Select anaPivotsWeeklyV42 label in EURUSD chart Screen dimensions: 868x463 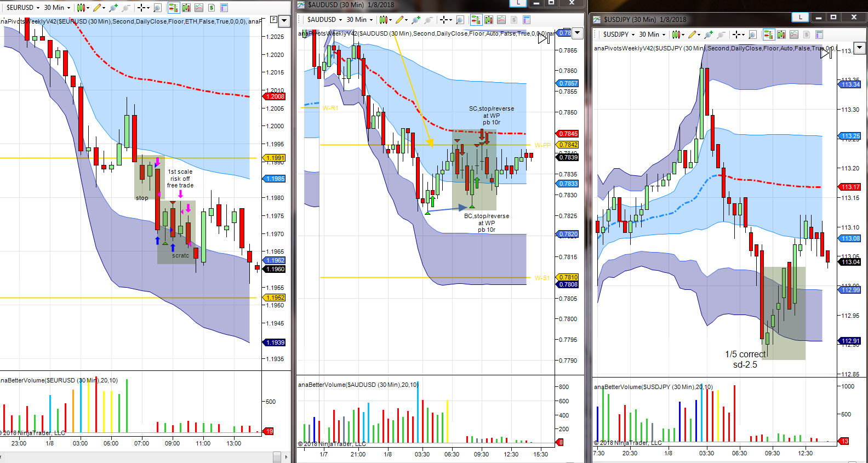click(x=131, y=21)
